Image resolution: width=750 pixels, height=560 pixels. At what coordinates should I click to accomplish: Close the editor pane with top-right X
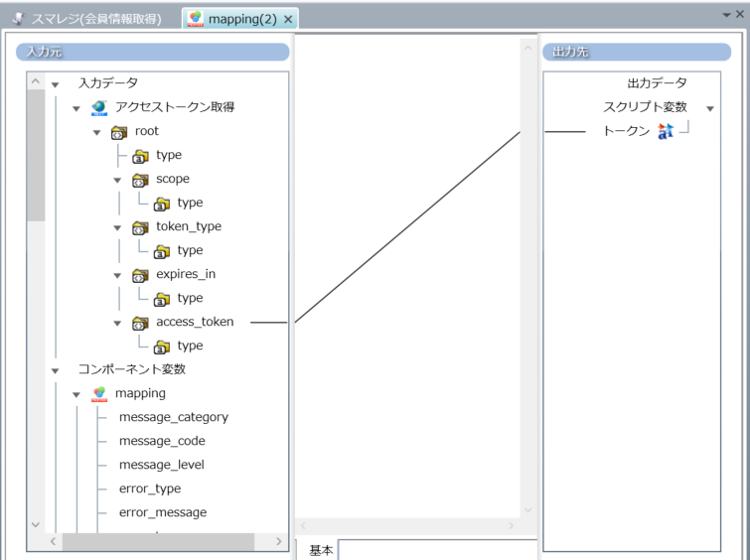tap(740, 14)
